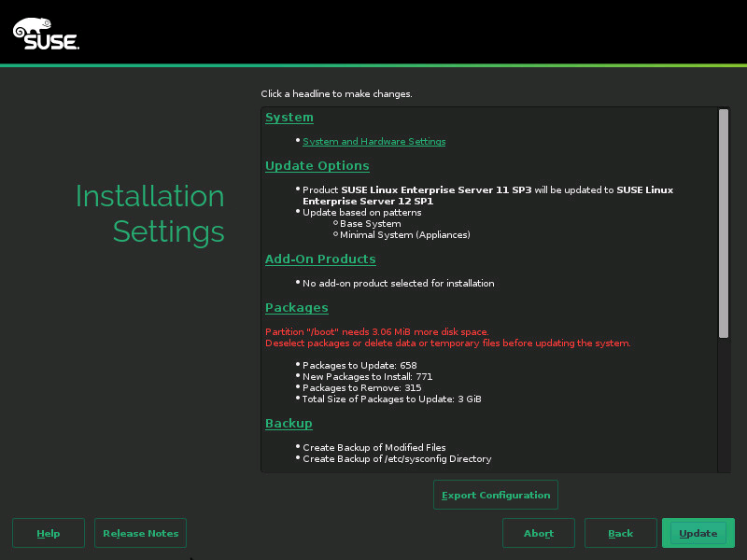This screenshot has width=747, height=560.
Task: Click the Update Options headline
Action: click(317, 165)
